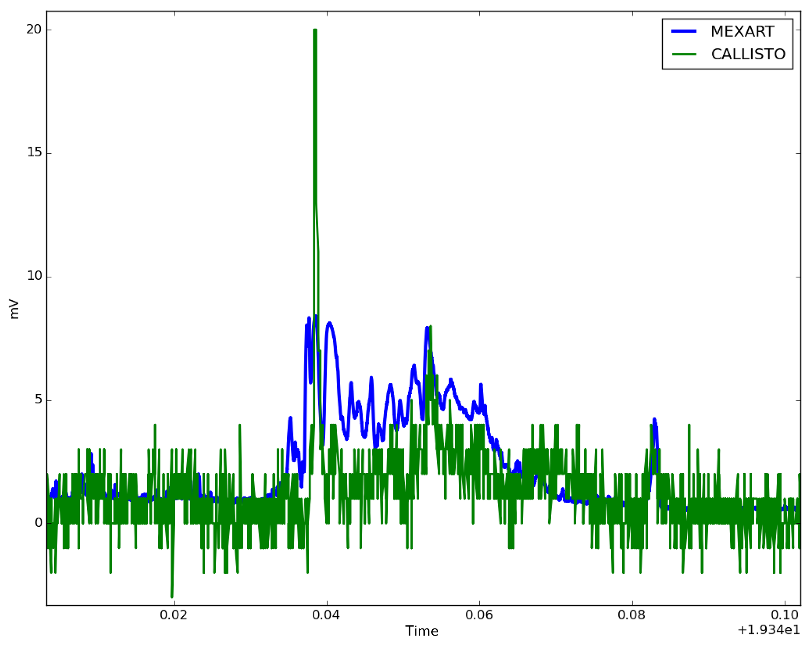
Task: Click the 0.10 tick label on x-axis
Action: coord(785,615)
